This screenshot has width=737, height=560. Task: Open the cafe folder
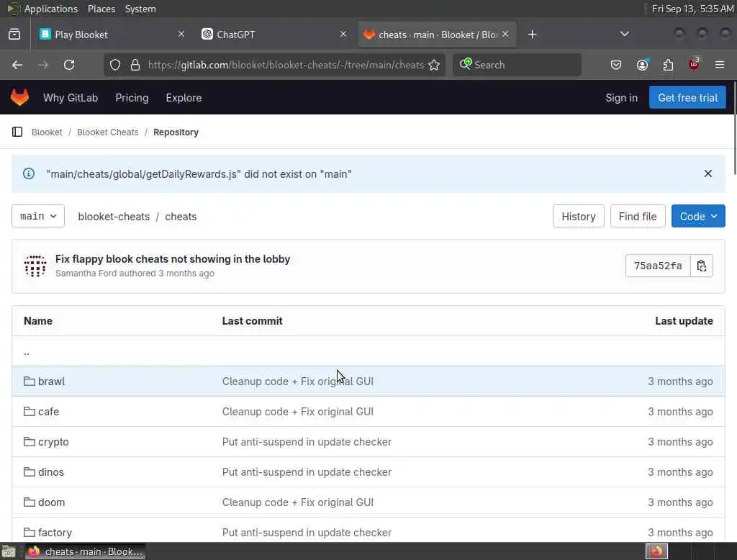tap(48, 412)
